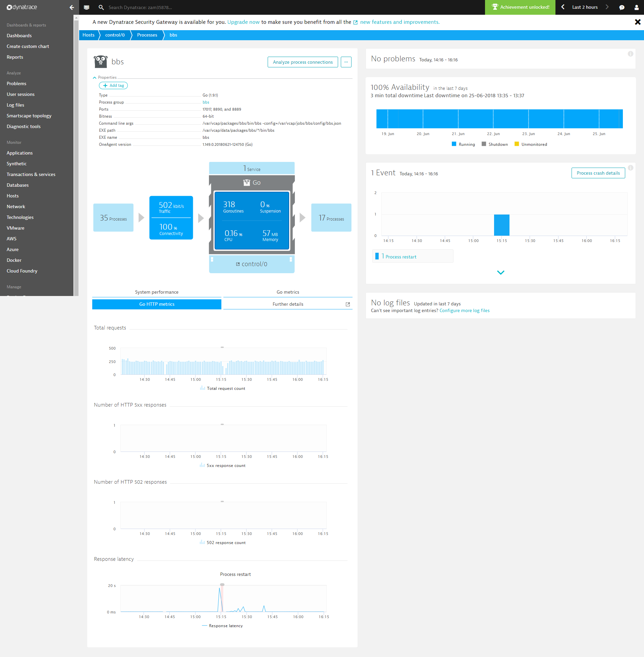The width and height of the screenshot is (644, 657).
Task: Navigate to Processes breadcrumb
Action: (147, 35)
